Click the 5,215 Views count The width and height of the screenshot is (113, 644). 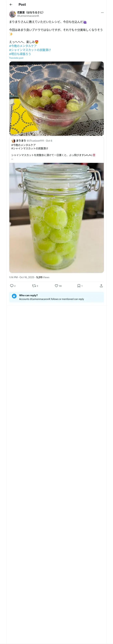pos(43,277)
